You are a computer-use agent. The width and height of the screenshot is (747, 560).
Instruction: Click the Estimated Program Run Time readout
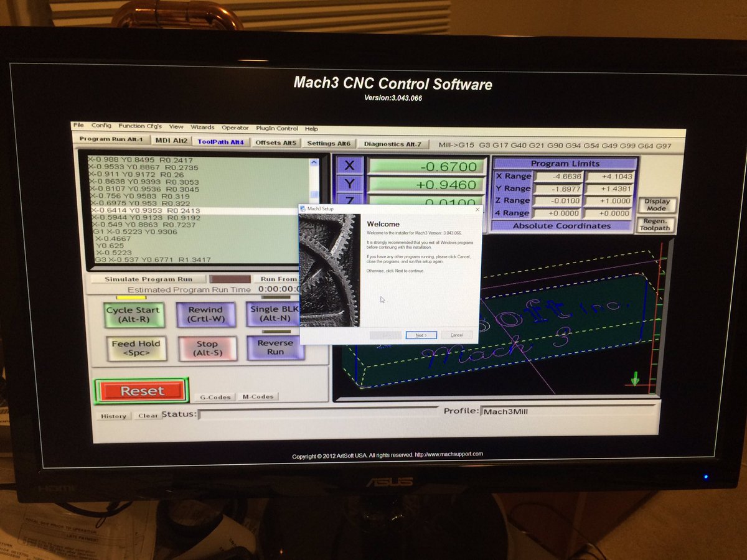278,289
